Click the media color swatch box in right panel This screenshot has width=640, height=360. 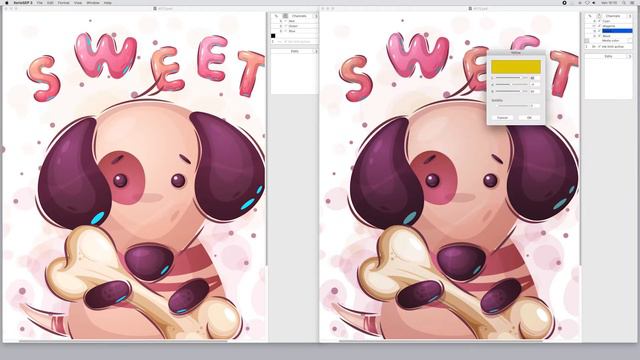click(587, 41)
